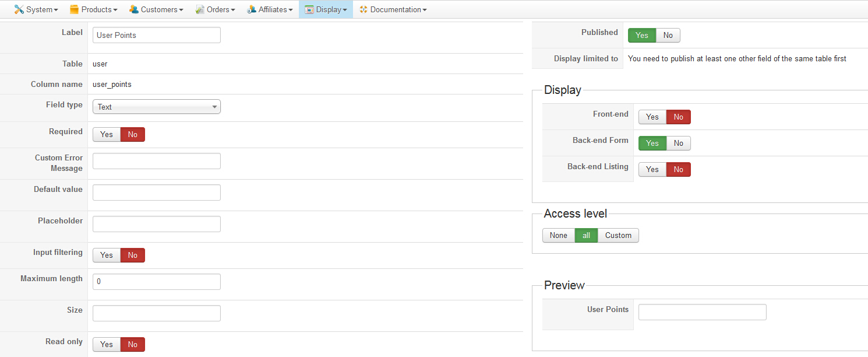Open the Field type dropdown
Image resolution: width=868 pixels, height=357 pixels.
click(x=156, y=107)
